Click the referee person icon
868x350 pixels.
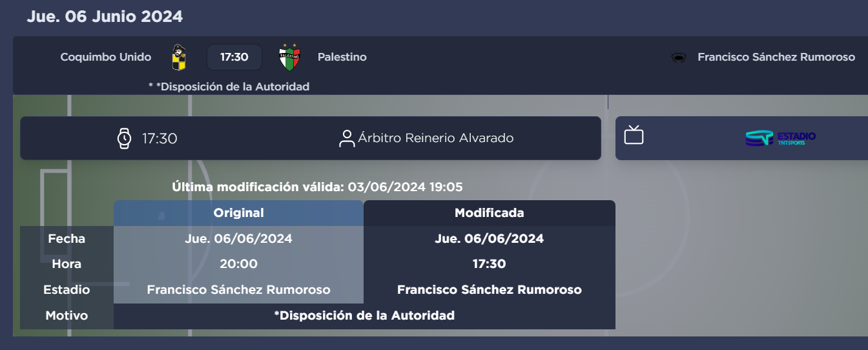coord(347,138)
